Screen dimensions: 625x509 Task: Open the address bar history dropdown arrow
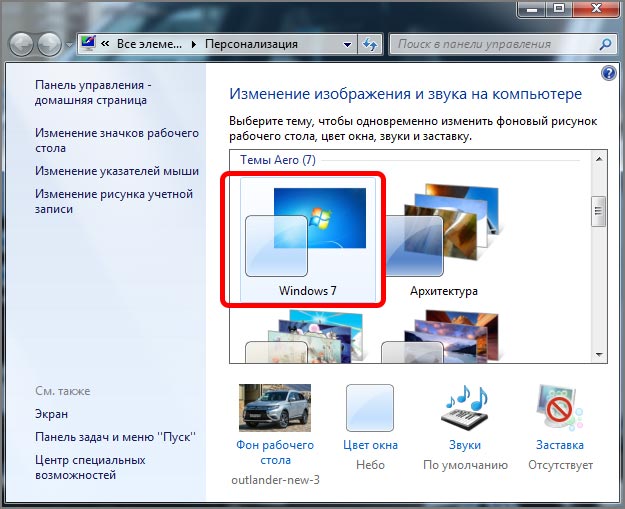pyautogui.click(x=348, y=44)
